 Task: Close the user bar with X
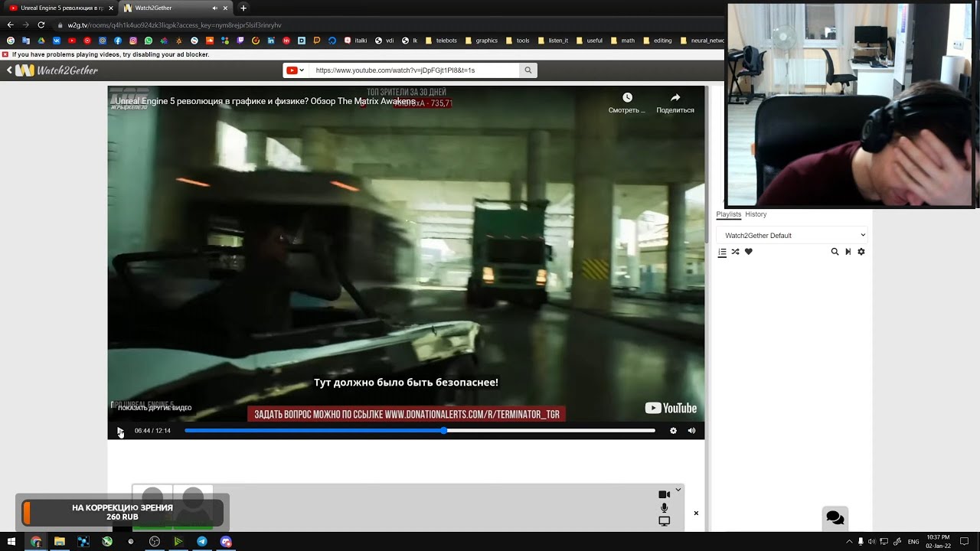(x=696, y=513)
